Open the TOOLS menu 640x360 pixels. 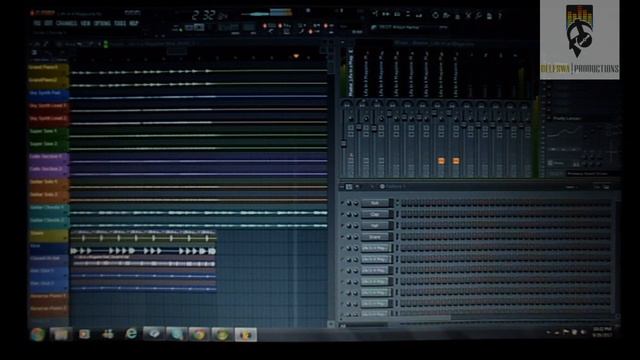[120, 24]
